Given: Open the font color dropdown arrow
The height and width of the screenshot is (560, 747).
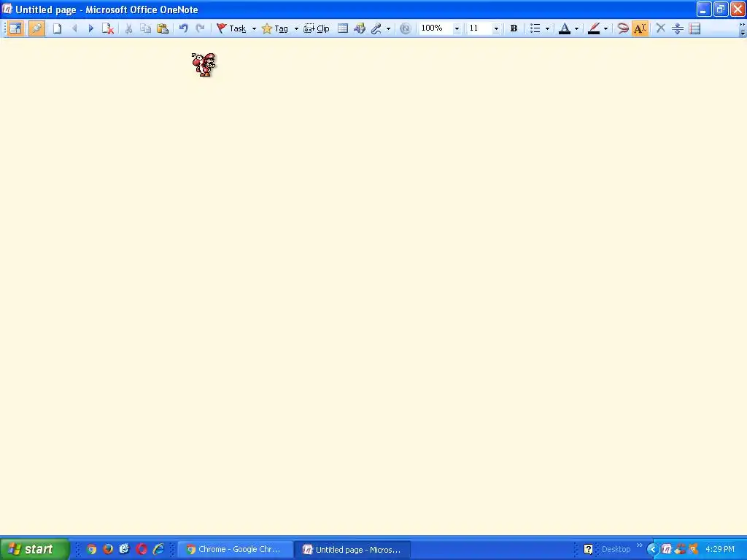Looking at the screenshot, I should (x=576, y=28).
